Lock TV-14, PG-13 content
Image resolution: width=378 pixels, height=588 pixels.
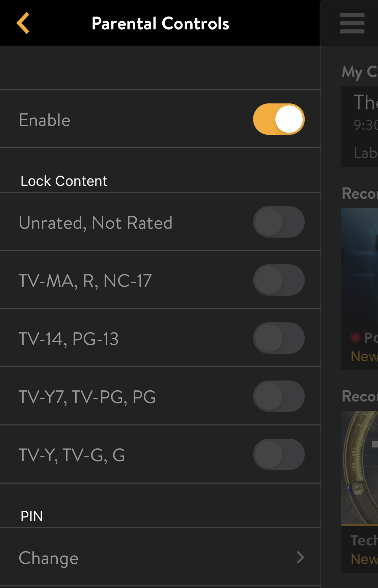[279, 338]
